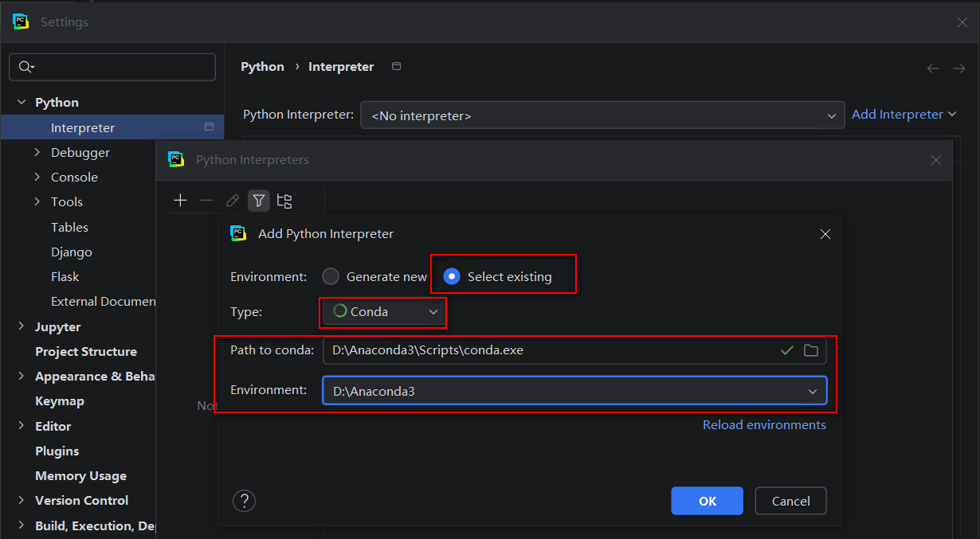
Task: Close the Python Interpreters window
Action: click(x=936, y=160)
